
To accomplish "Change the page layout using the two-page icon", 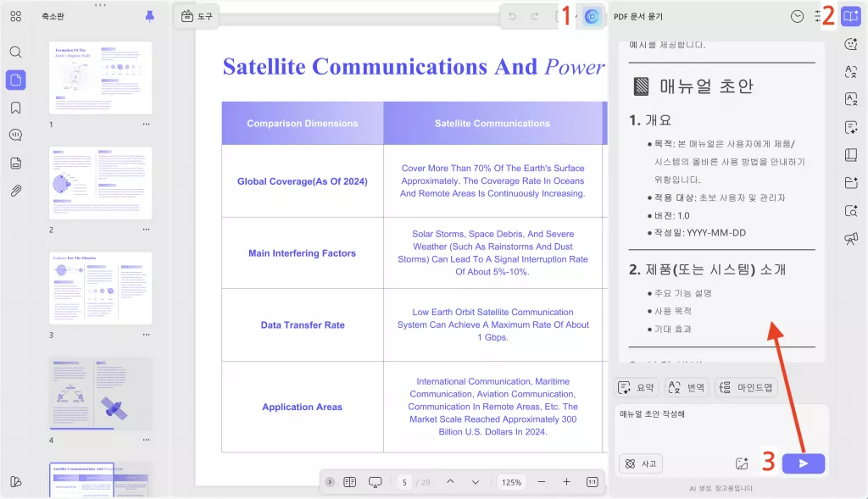I will [x=350, y=482].
